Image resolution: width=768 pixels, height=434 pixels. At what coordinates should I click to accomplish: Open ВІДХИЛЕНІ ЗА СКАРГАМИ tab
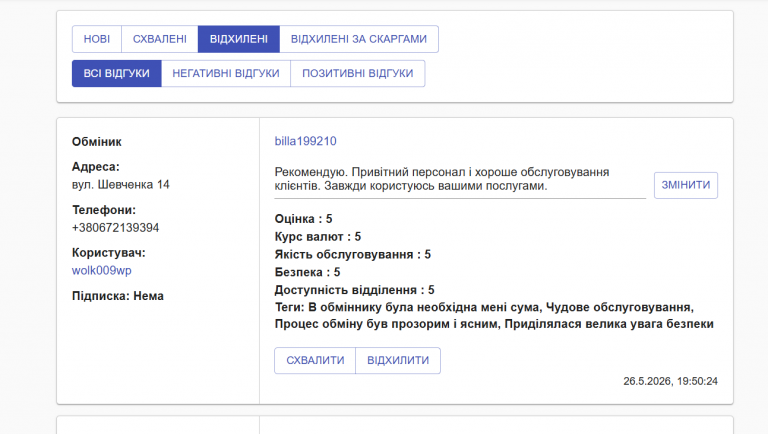point(359,39)
